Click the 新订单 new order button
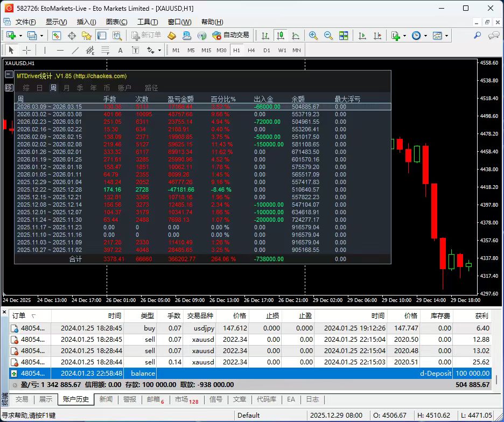 [146, 36]
